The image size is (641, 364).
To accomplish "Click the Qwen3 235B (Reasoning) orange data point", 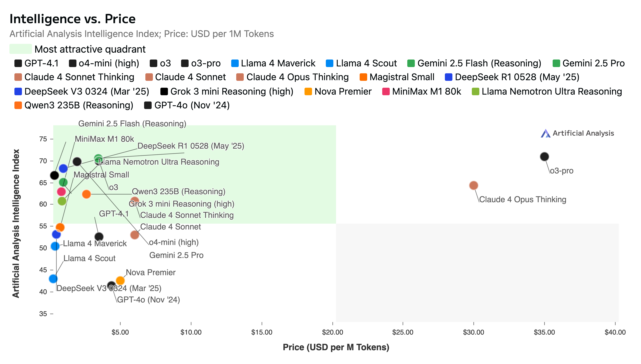I will [x=86, y=194].
